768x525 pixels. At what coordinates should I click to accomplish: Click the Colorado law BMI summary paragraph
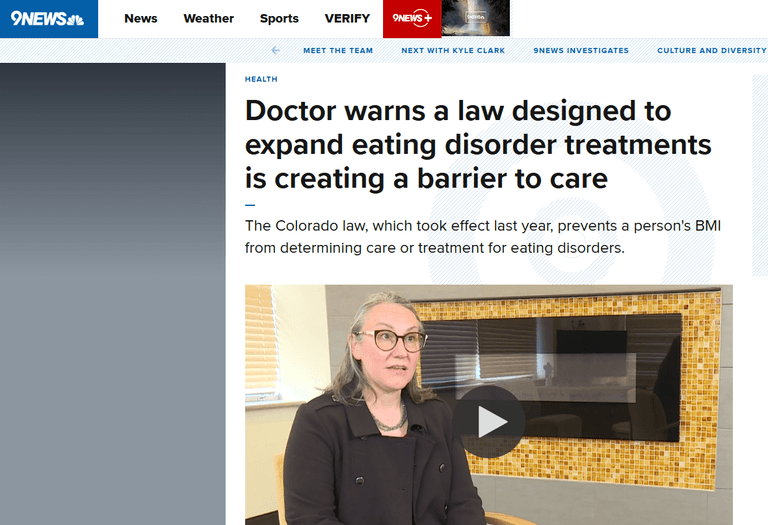[483, 237]
